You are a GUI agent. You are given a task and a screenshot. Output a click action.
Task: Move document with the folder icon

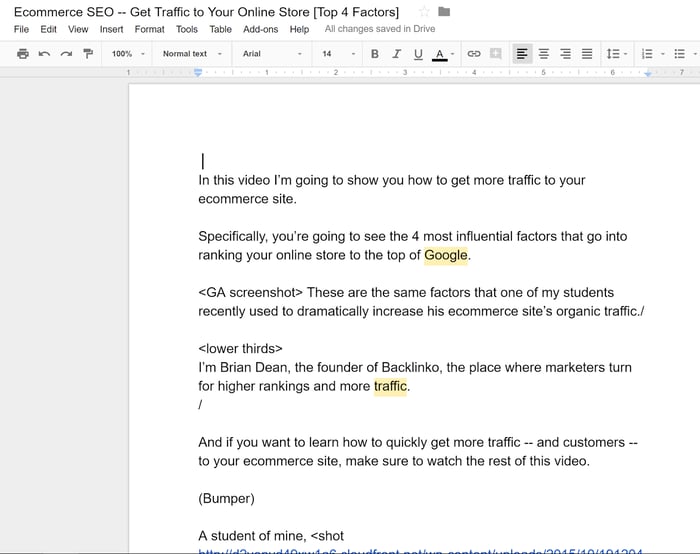tap(444, 12)
